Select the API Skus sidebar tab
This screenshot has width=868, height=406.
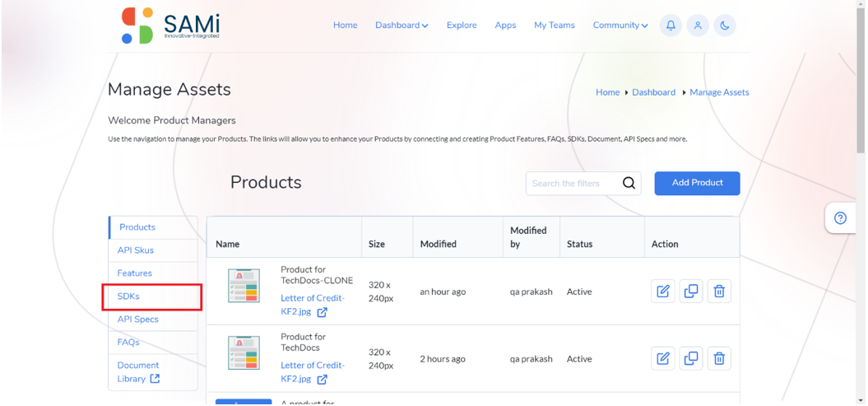[x=153, y=250]
